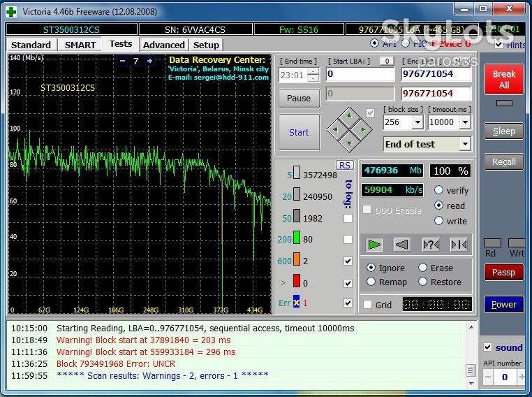This screenshot has height=397, width=532.
Task: Click the down arrow on navigation diamond
Action: (349, 143)
